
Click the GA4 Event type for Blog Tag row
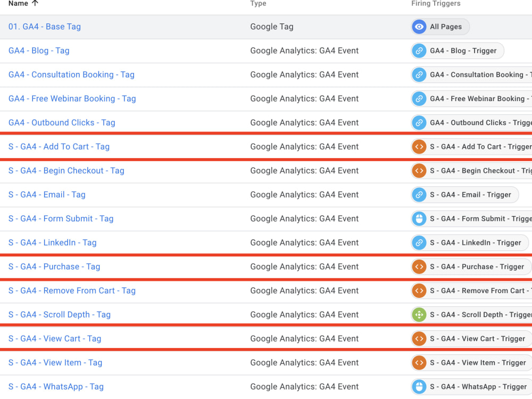click(304, 51)
